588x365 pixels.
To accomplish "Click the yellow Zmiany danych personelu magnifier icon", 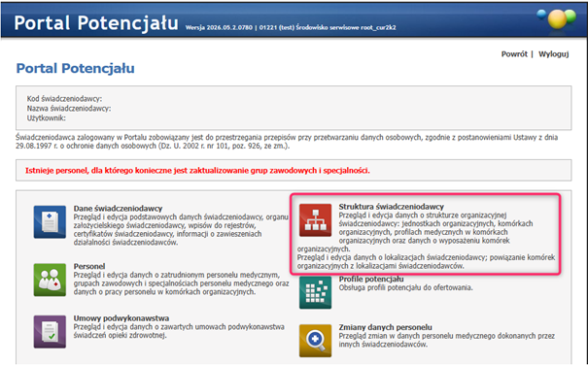I will point(315,341).
